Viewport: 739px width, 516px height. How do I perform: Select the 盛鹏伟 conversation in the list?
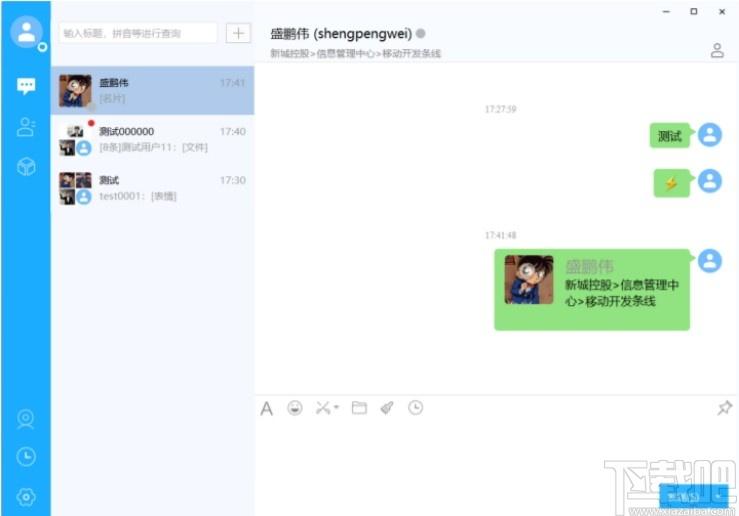(x=152, y=90)
